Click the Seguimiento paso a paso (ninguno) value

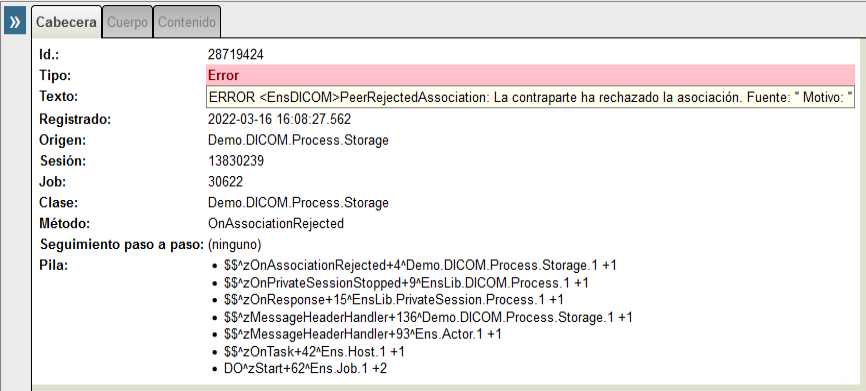(234, 244)
